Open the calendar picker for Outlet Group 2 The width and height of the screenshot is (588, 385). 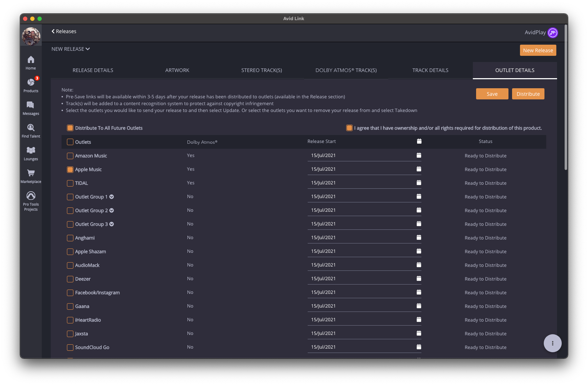pos(419,210)
